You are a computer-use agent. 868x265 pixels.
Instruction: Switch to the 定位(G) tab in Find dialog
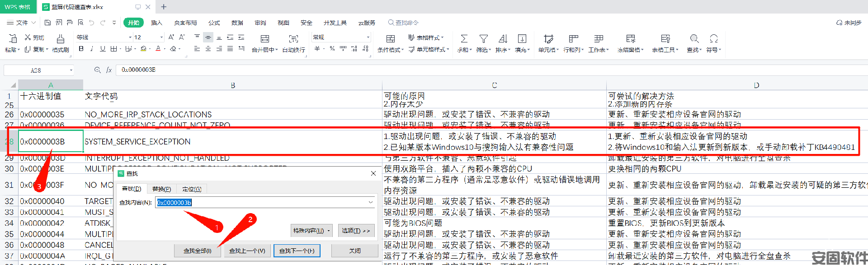(192, 189)
